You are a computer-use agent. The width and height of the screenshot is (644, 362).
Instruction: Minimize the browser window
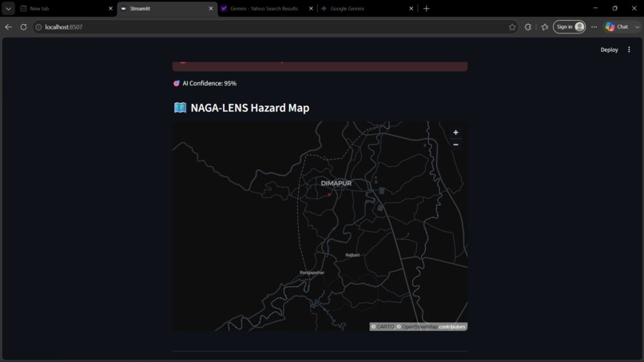(x=595, y=8)
